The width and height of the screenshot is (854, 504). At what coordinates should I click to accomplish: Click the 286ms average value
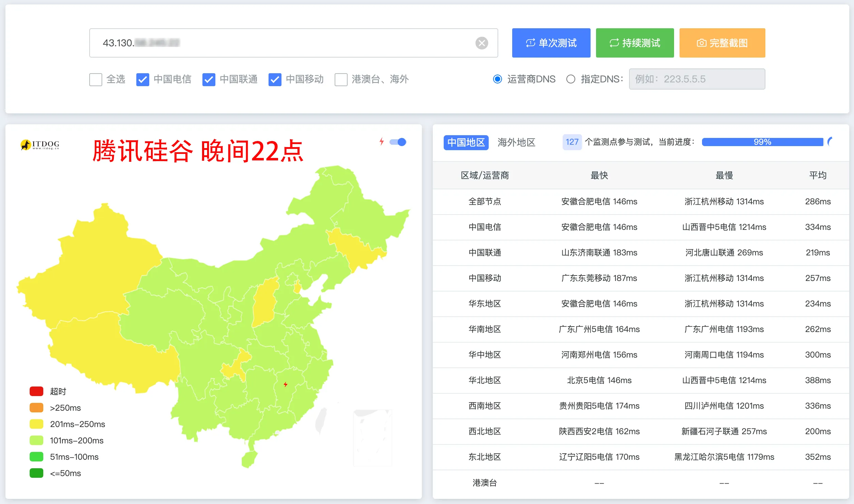(818, 202)
